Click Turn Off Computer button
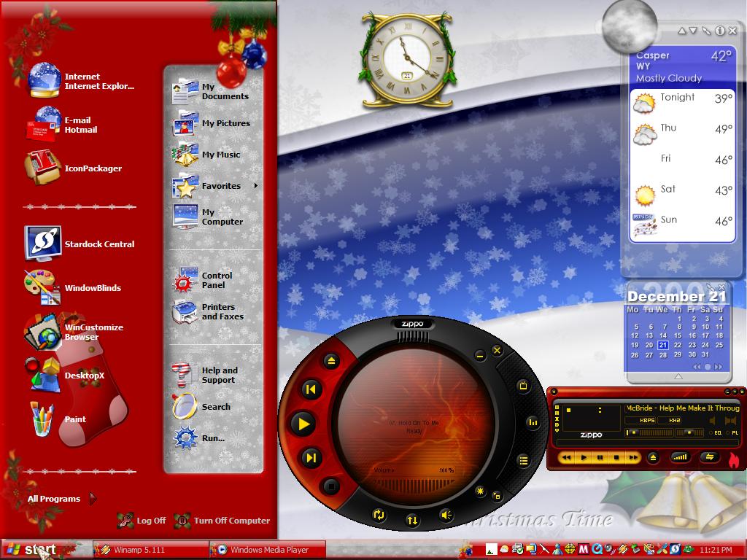747x560 pixels. pos(222,521)
